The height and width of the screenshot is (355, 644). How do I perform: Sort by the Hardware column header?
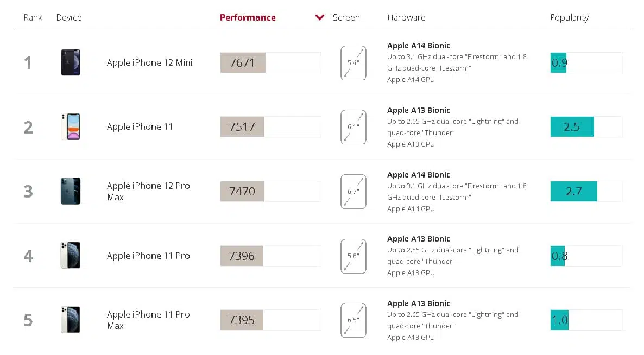coord(406,17)
